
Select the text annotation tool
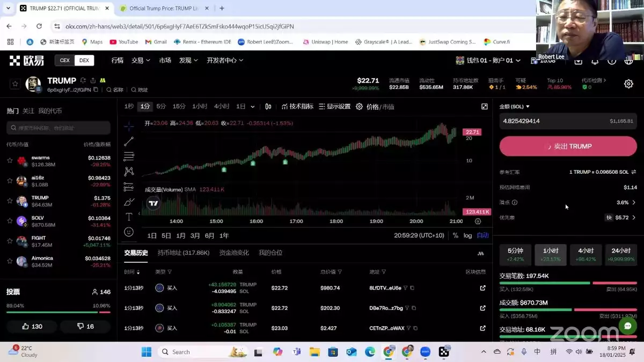pos(129,217)
